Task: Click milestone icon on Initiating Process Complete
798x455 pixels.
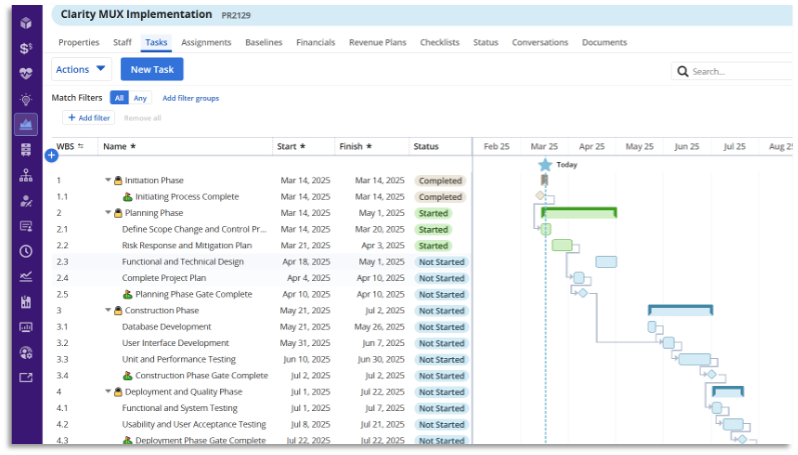Action: [127, 196]
